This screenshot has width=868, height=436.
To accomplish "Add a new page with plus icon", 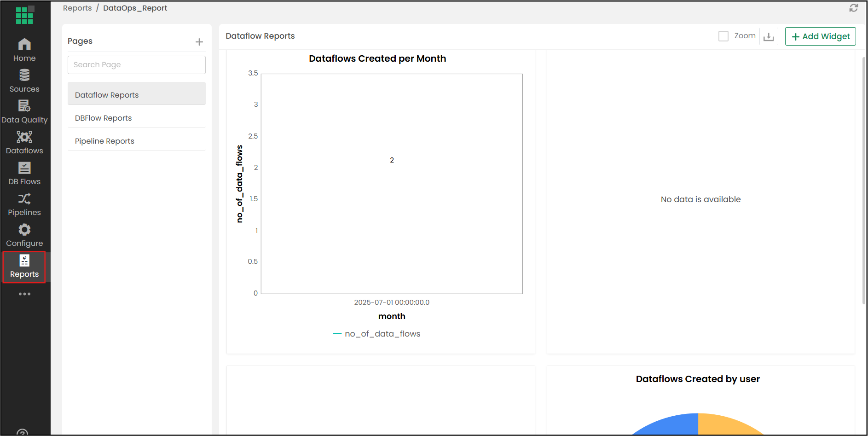I will pyautogui.click(x=199, y=42).
